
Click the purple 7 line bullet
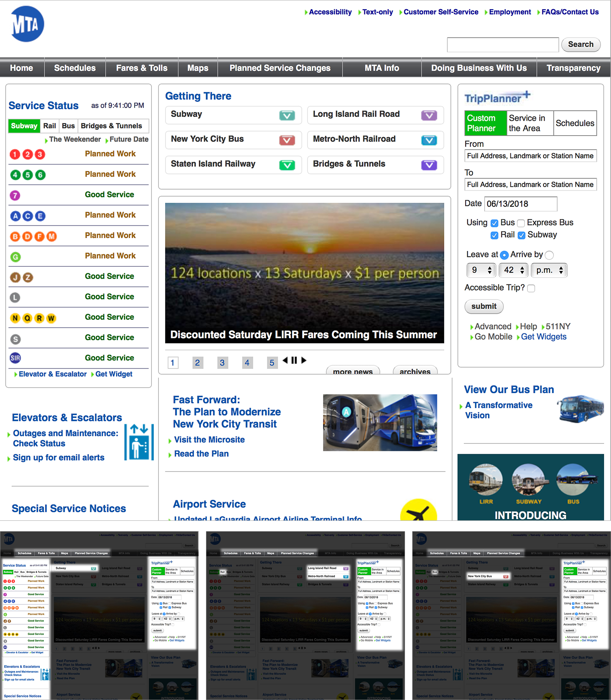[x=15, y=195]
